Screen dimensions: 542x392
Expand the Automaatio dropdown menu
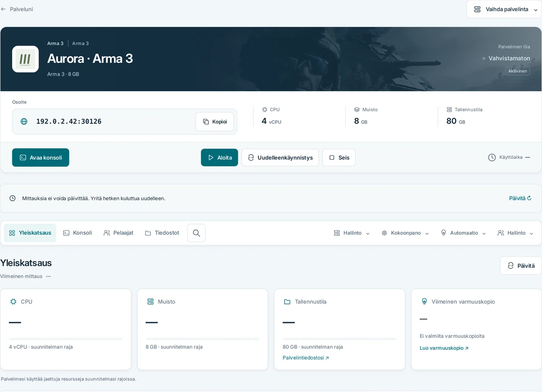click(x=463, y=233)
